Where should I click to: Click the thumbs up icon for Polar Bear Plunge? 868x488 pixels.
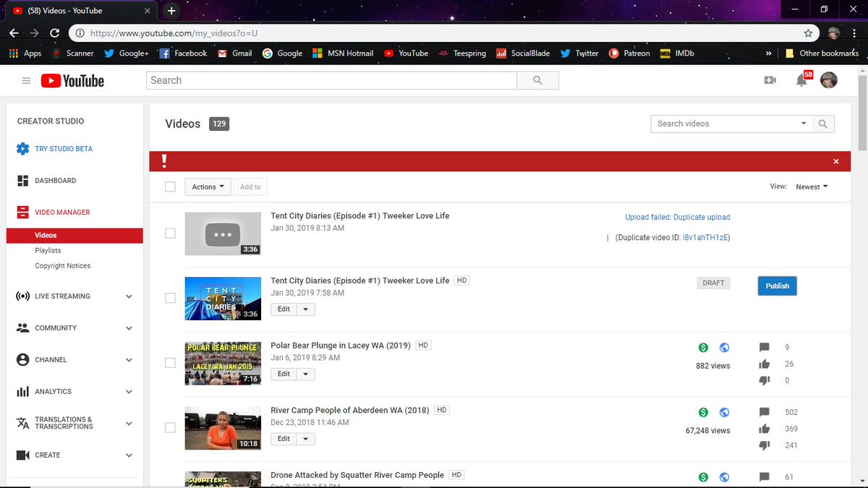click(765, 364)
